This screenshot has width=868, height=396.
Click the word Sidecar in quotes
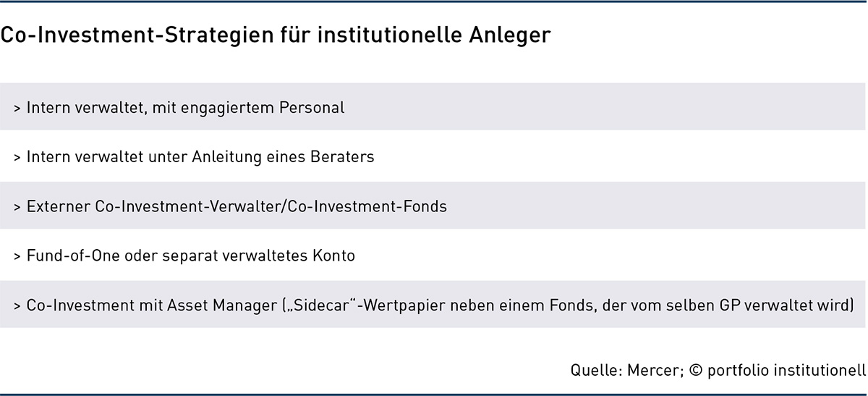point(322,305)
